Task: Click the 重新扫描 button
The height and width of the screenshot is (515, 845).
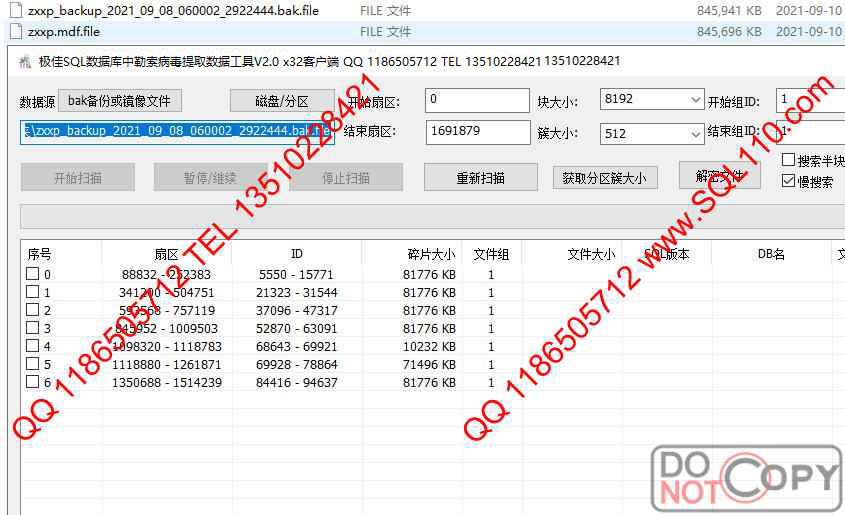Action: coord(480,178)
